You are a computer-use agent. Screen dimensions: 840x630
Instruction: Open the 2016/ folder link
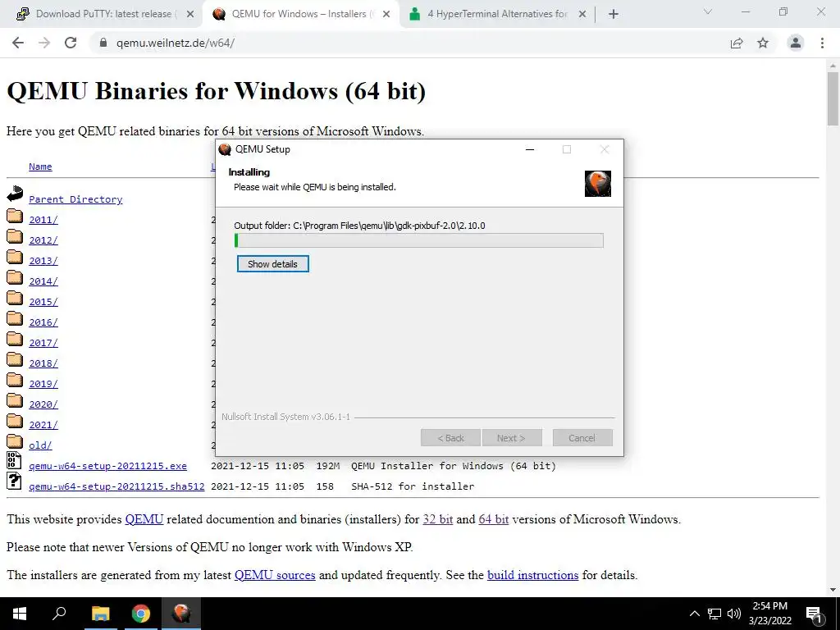pyautogui.click(x=43, y=322)
